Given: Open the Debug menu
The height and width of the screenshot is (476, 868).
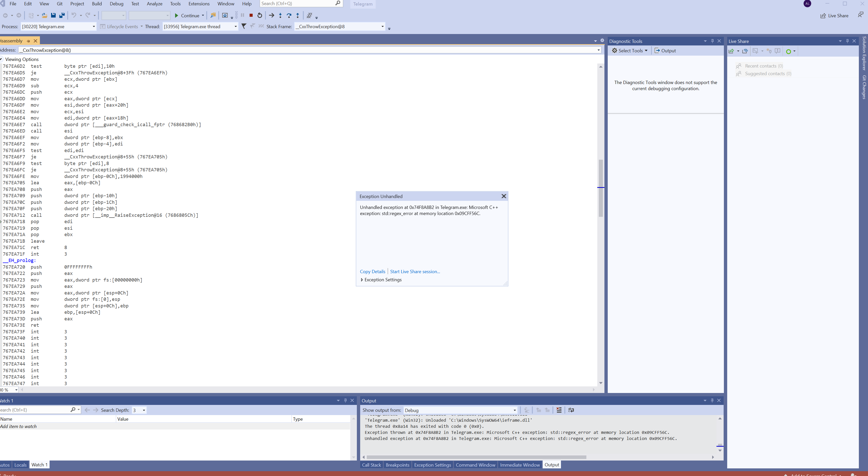Looking at the screenshot, I should pyautogui.click(x=116, y=4).
